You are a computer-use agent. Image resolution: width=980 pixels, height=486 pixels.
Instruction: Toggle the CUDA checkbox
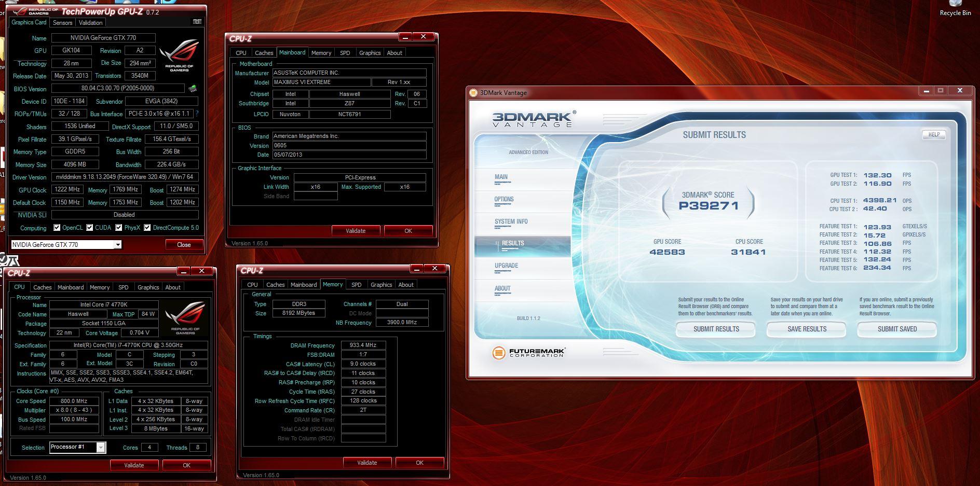point(90,228)
